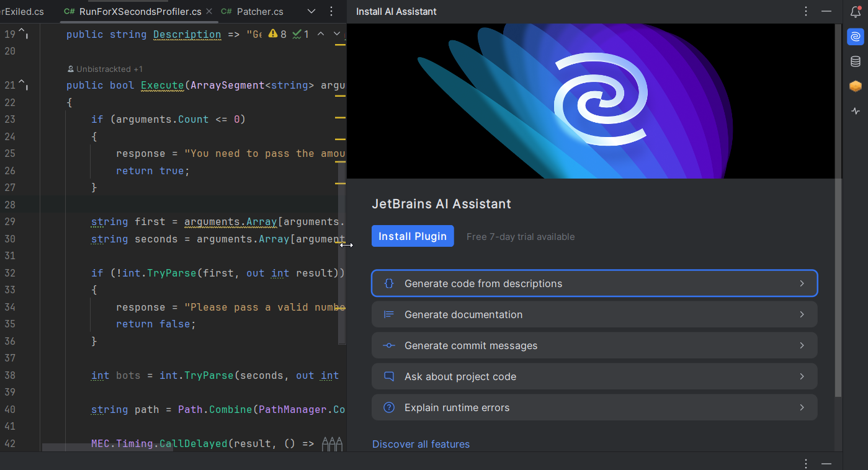Select Generate documentation item
This screenshot has width=868, height=470.
(594, 314)
